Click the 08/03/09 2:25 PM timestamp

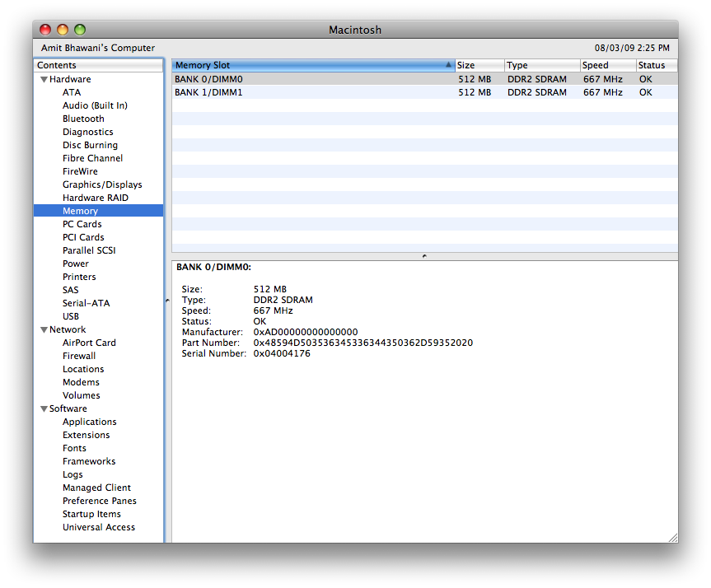[x=632, y=48]
